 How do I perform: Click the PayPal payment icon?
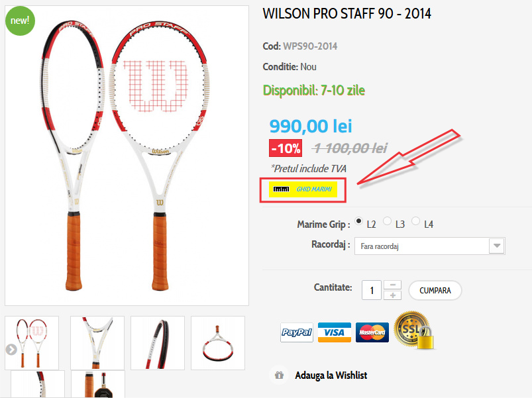pos(297,332)
